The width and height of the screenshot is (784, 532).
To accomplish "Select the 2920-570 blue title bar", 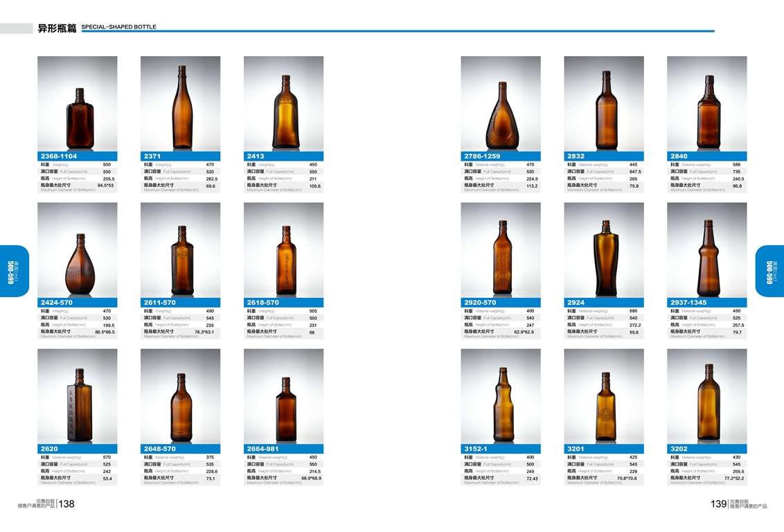I will [x=501, y=303].
